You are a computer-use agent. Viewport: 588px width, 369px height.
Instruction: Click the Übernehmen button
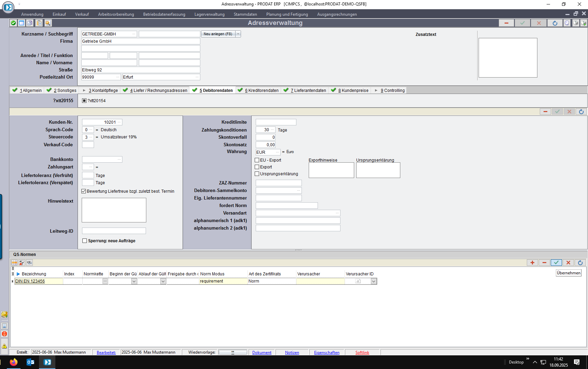tap(569, 273)
